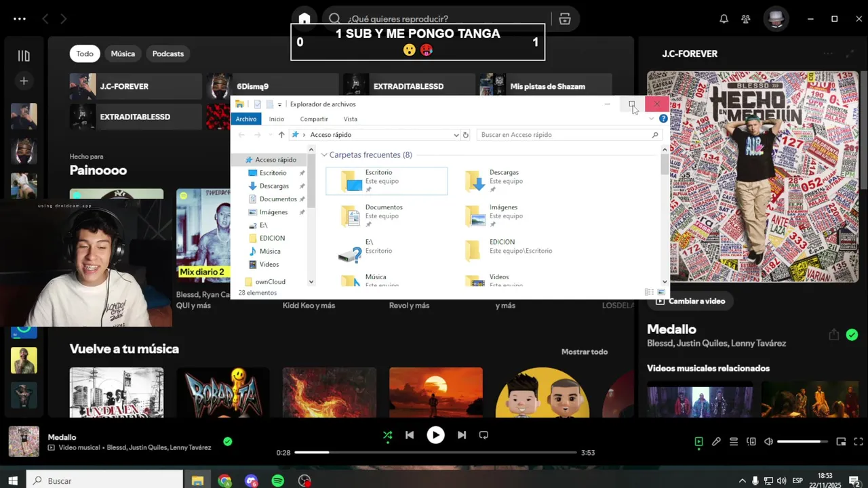Click Cambiar a video button
868x488 pixels.
tap(690, 301)
